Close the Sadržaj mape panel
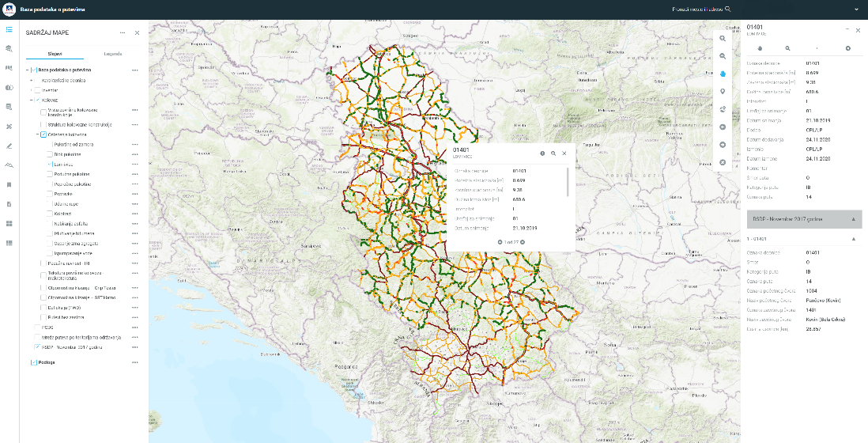The width and height of the screenshot is (868, 443). 138,32
